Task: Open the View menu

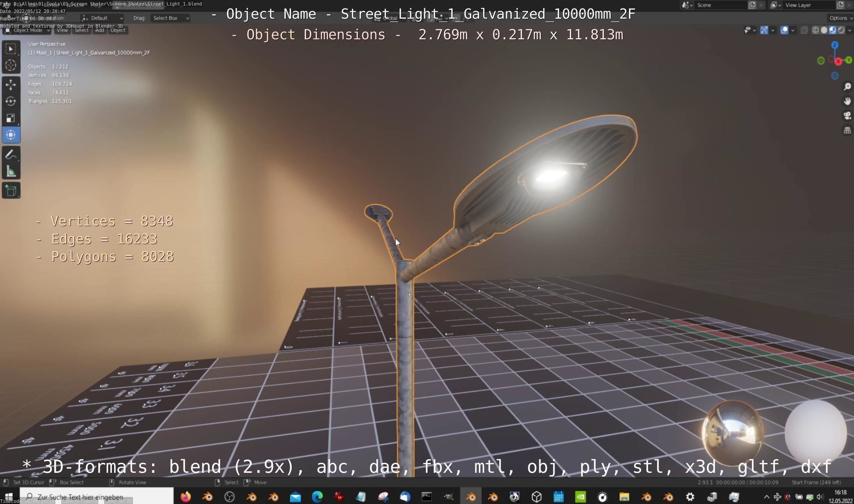Action: (62, 30)
